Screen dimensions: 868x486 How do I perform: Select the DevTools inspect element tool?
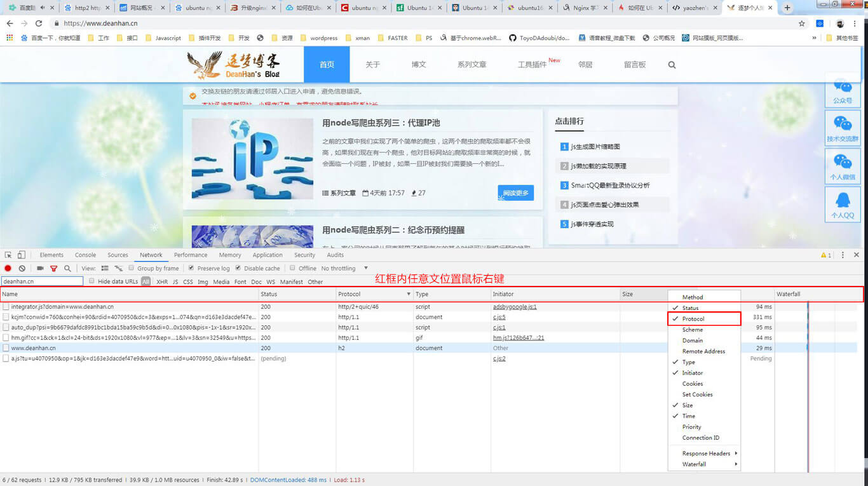coord(8,255)
